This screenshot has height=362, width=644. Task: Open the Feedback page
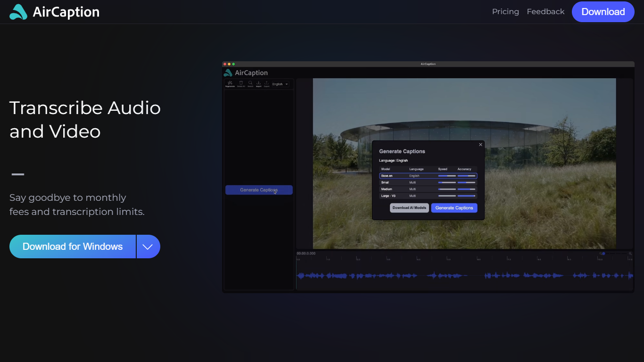pos(545,12)
